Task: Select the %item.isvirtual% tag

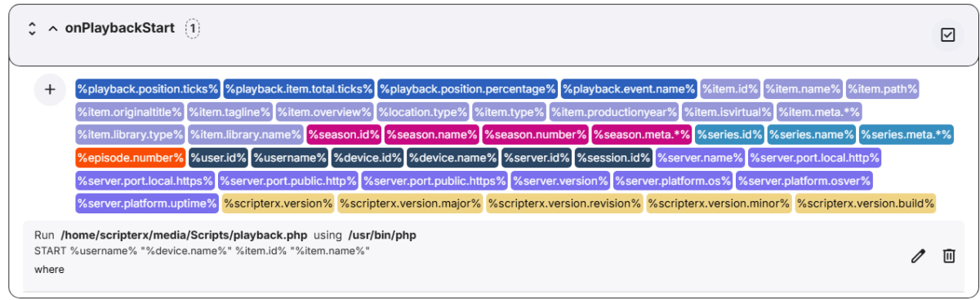Action: coord(728,111)
